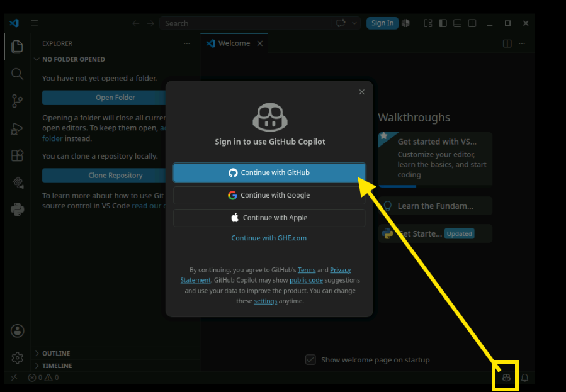The width and height of the screenshot is (566, 392).
Task: Toggle Show welcome page on startup checkbox
Action: tap(310, 359)
